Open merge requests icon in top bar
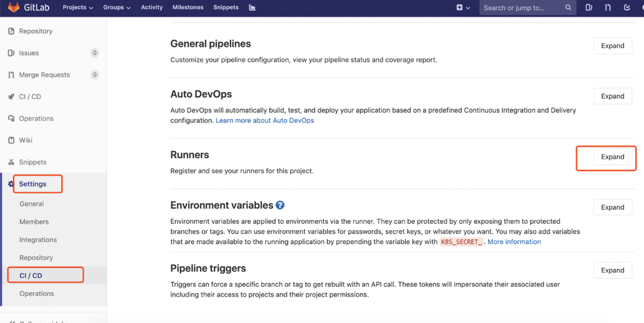644x323 pixels. (608, 8)
